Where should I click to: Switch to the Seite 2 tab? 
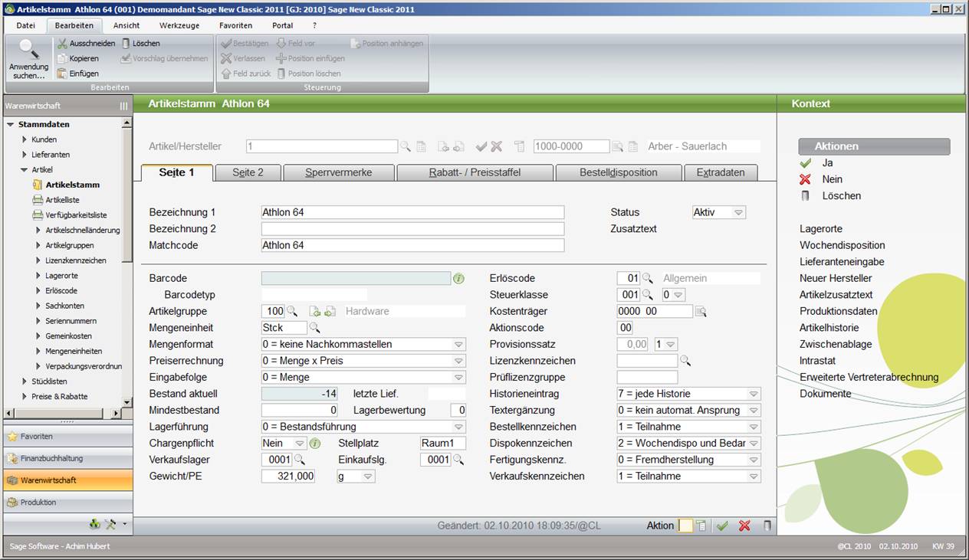pos(248,172)
